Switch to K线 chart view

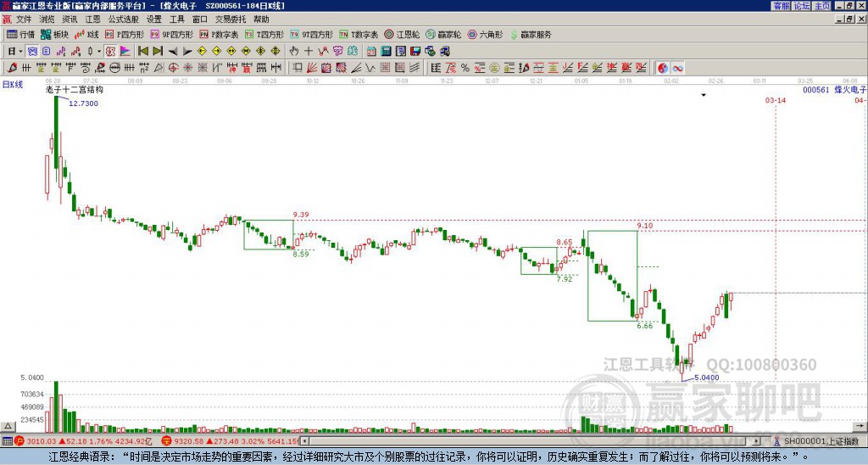86,34
